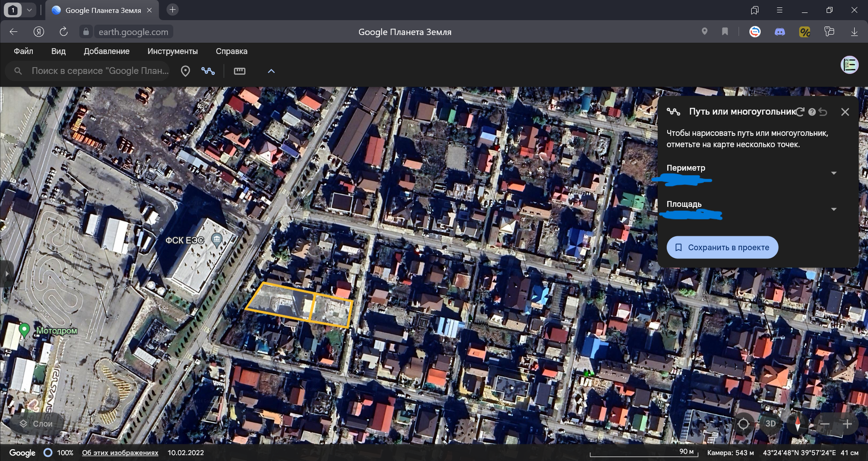Open the Файл menu
Viewport: 868px width, 461px height.
pyautogui.click(x=23, y=51)
